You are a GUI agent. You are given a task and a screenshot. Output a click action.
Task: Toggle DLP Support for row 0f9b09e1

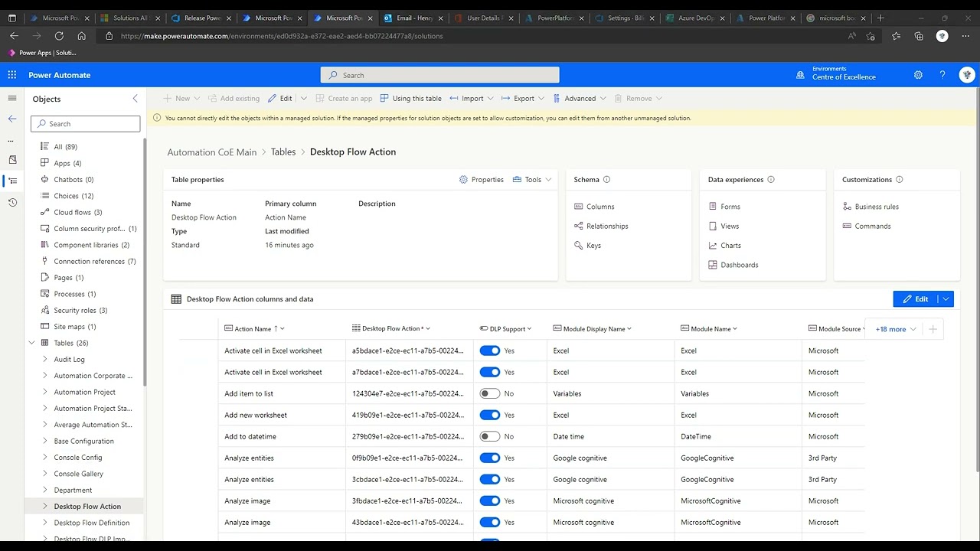tap(490, 458)
